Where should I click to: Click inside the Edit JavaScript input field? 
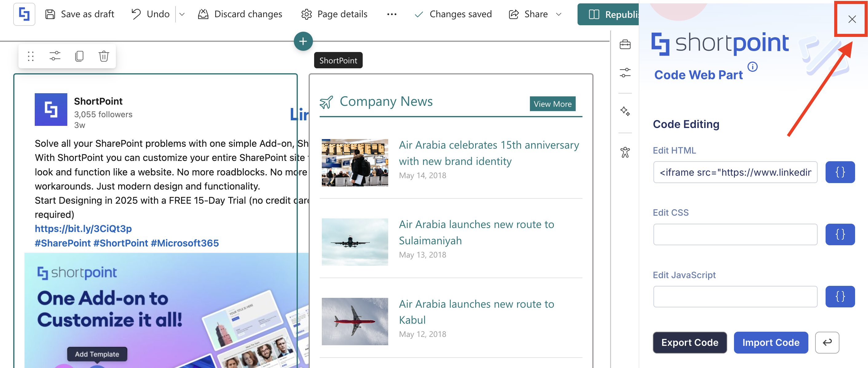tap(735, 297)
